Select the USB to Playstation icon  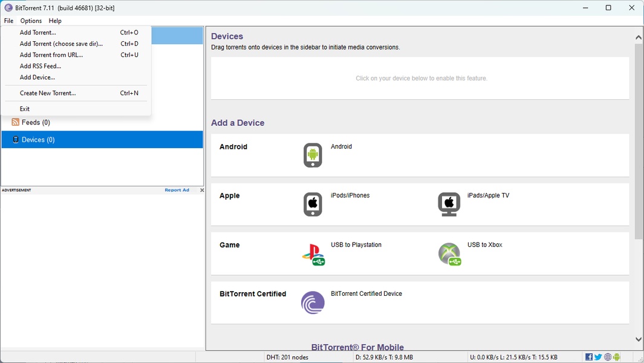pos(313,253)
